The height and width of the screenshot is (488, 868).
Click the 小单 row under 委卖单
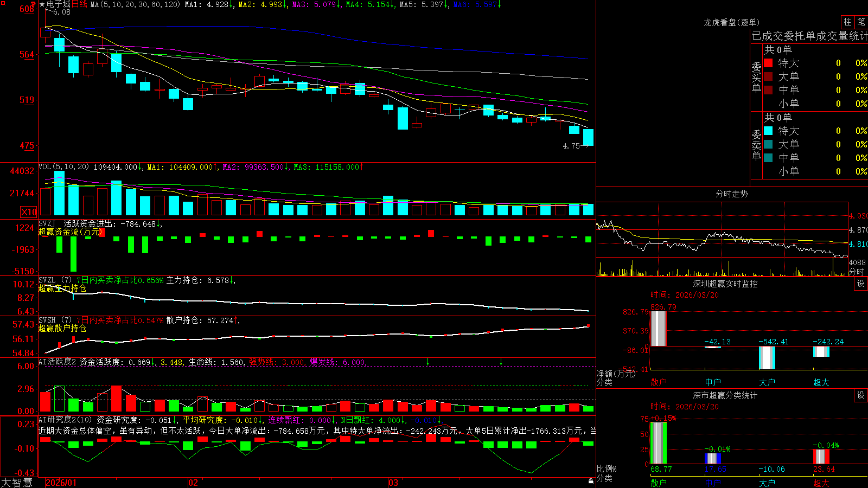point(815,171)
